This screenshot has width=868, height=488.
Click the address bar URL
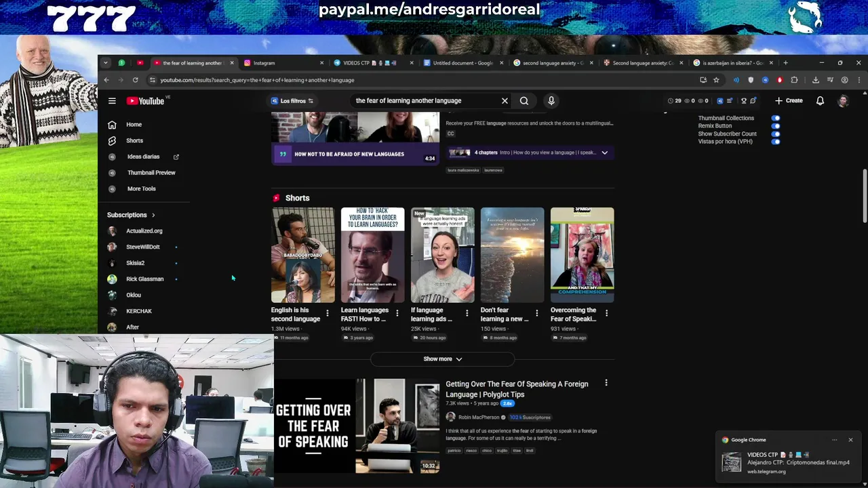257,80
